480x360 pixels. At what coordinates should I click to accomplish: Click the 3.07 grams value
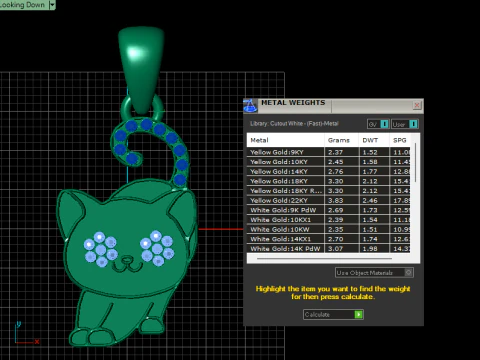[335, 249]
